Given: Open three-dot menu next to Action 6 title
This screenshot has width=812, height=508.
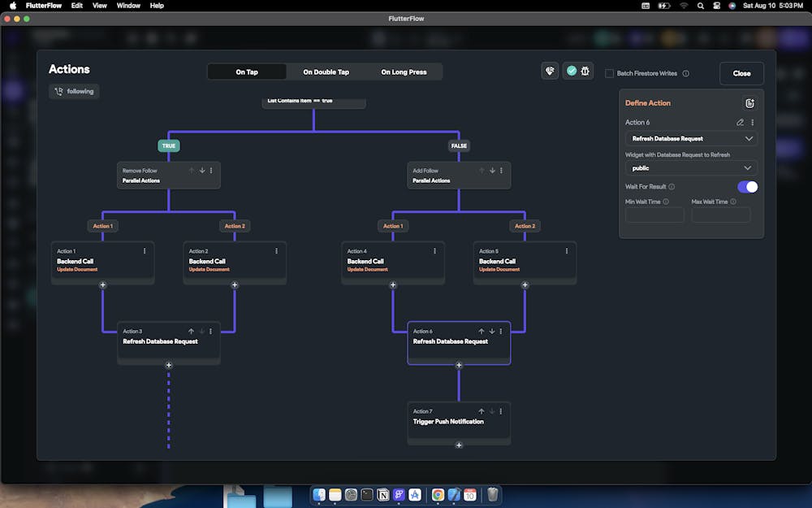Looking at the screenshot, I should (753, 123).
